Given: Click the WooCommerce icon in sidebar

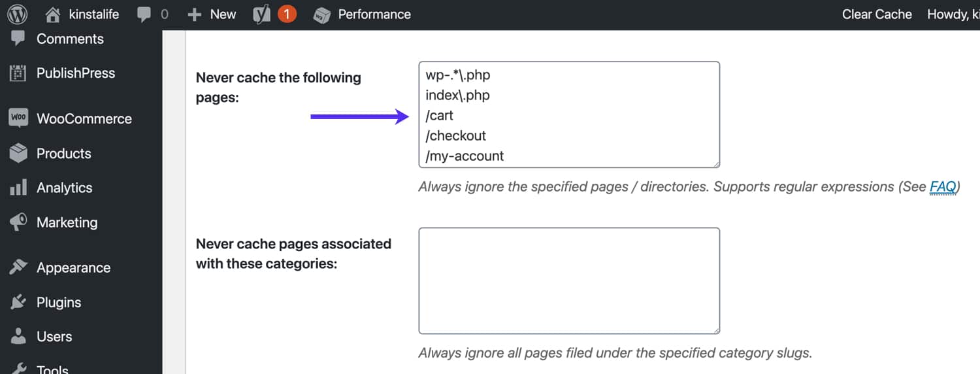Looking at the screenshot, I should [18, 118].
